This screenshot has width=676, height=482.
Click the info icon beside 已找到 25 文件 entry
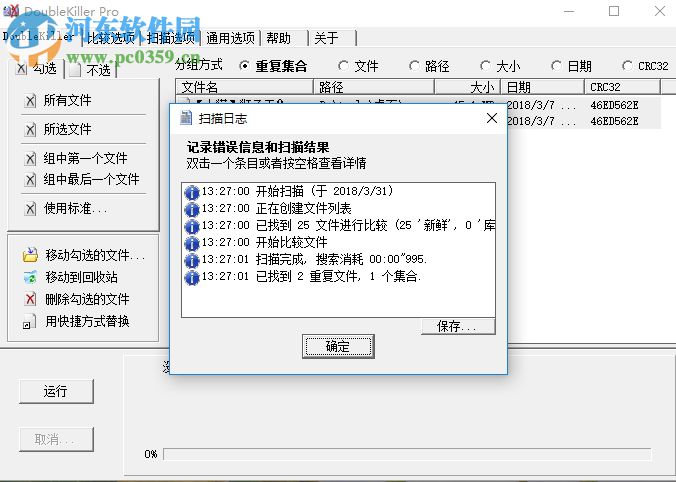click(191, 226)
